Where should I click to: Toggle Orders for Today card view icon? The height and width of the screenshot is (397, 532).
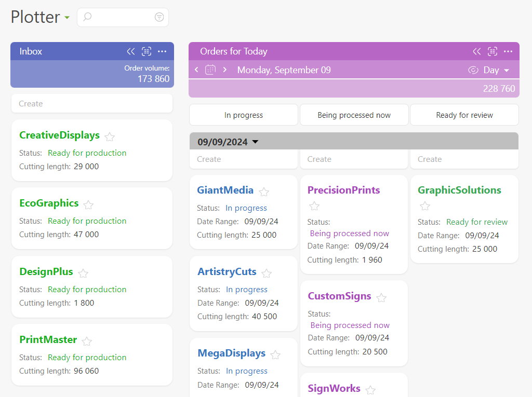493,51
